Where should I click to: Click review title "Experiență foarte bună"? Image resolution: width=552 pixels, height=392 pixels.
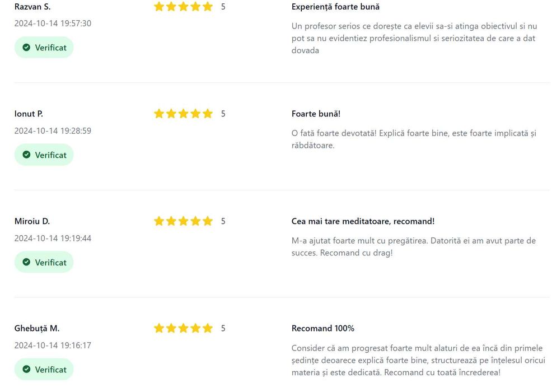335,7
